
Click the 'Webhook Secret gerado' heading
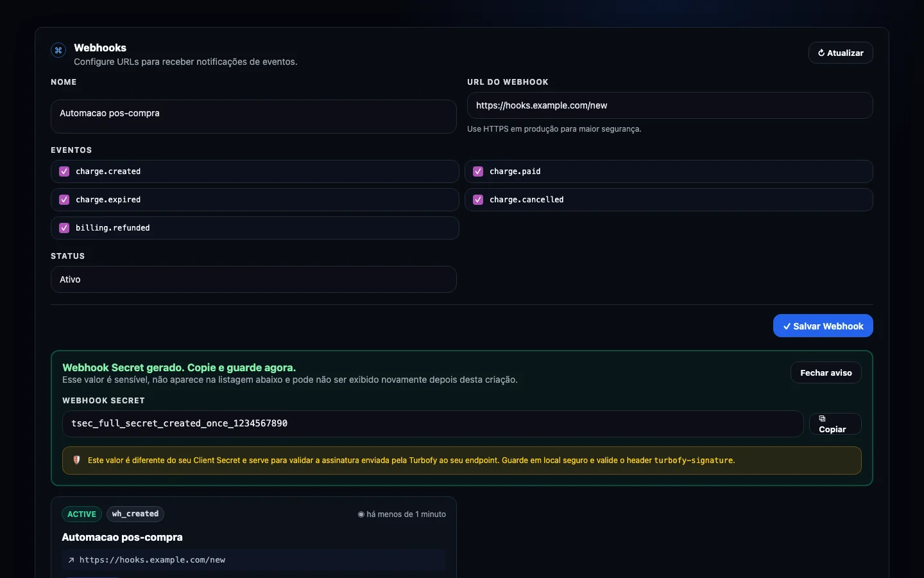[x=179, y=367]
